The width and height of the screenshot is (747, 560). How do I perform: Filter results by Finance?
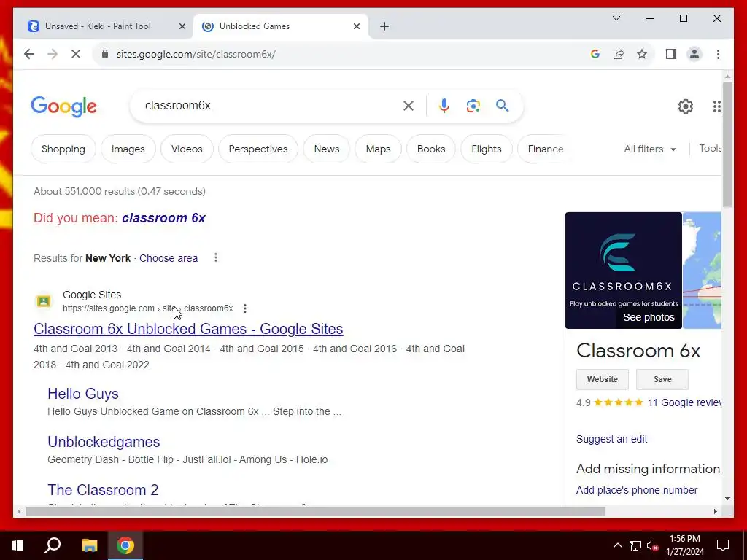545,149
